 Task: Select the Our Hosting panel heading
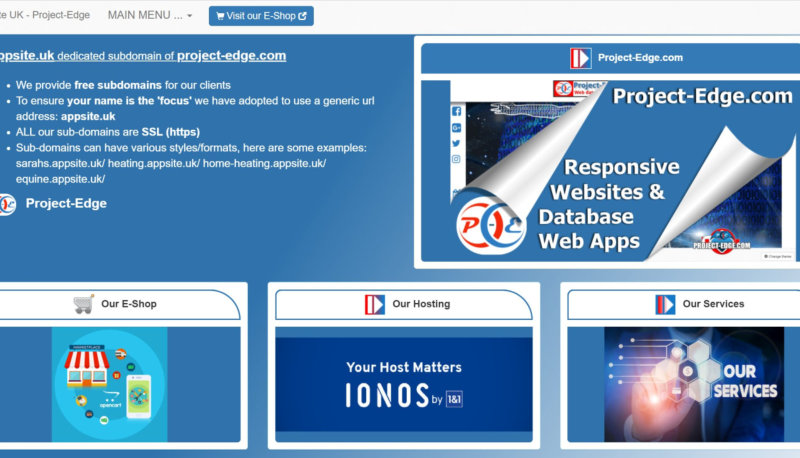pos(421,304)
